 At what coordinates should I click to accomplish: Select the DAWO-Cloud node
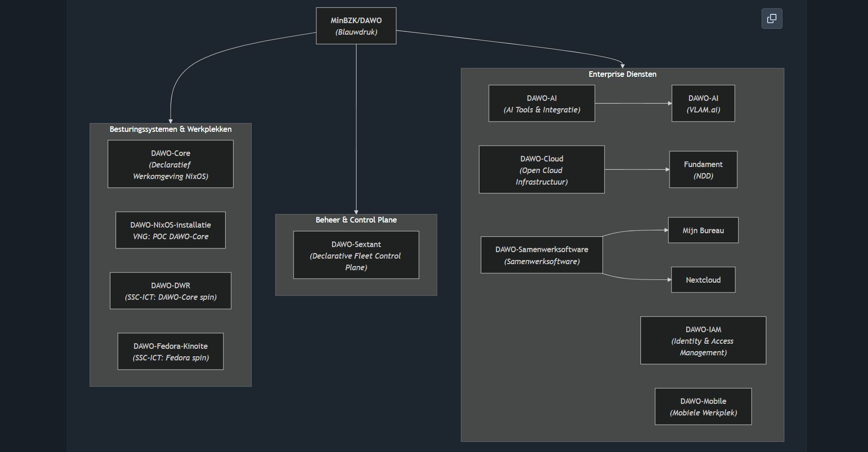[x=542, y=170]
